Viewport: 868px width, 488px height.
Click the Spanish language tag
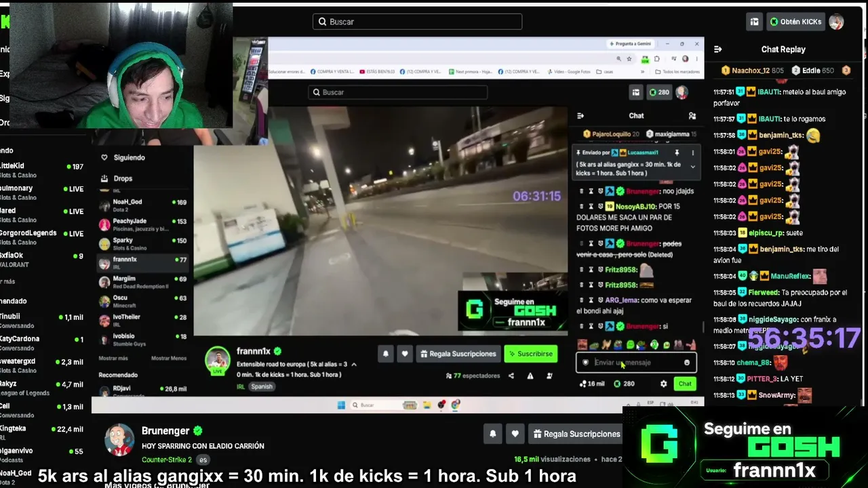261,387
